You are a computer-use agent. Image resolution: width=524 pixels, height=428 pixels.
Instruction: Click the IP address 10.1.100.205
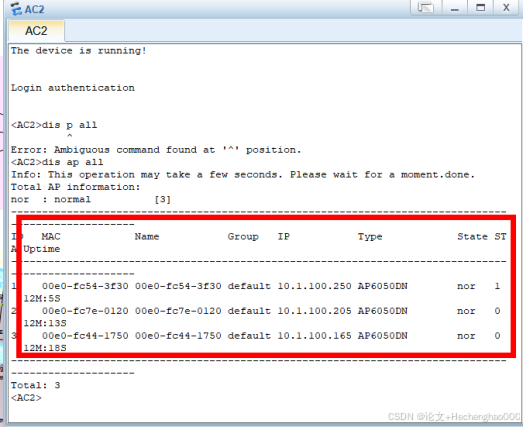point(314,311)
